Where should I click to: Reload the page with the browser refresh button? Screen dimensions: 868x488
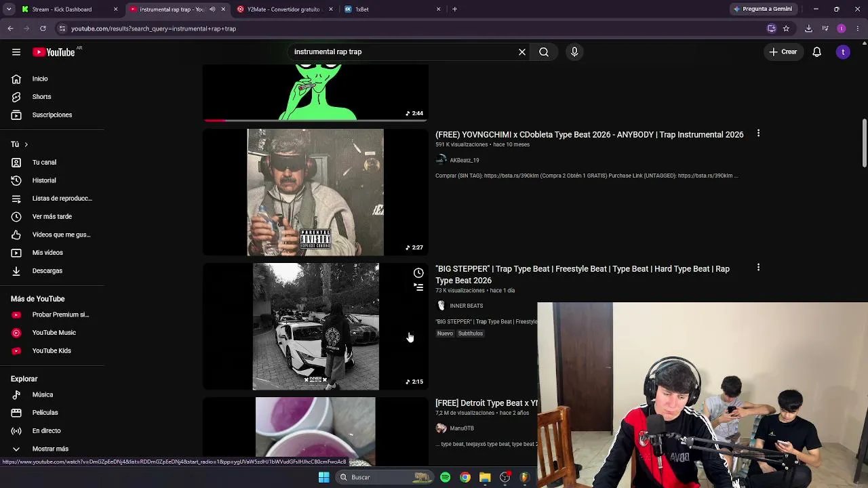click(x=43, y=28)
